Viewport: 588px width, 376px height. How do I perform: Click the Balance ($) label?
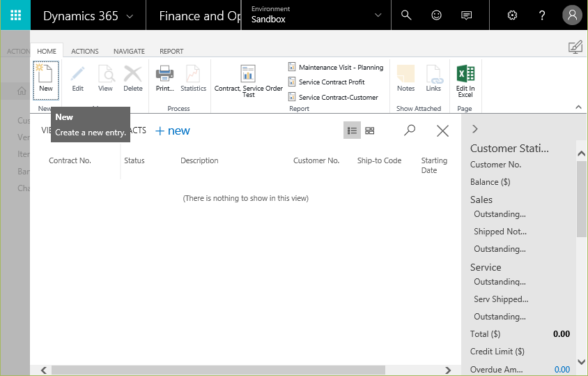pos(490,182)
